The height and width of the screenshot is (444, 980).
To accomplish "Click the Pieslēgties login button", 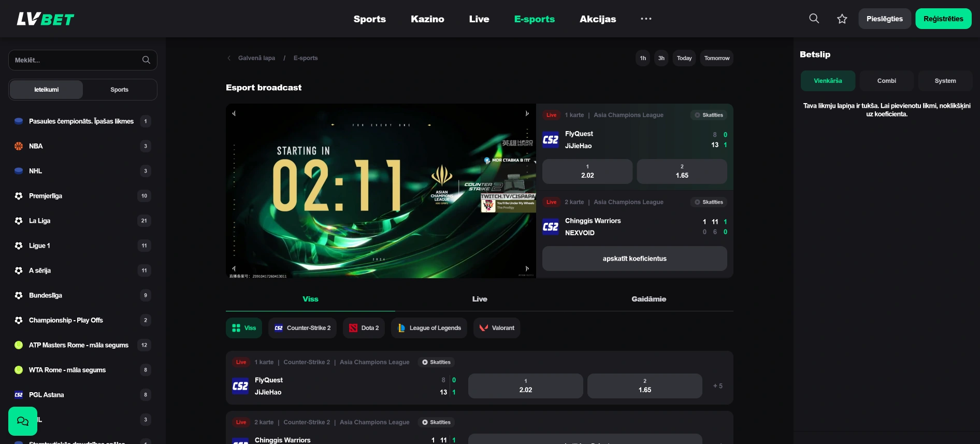I will point(885,19).
